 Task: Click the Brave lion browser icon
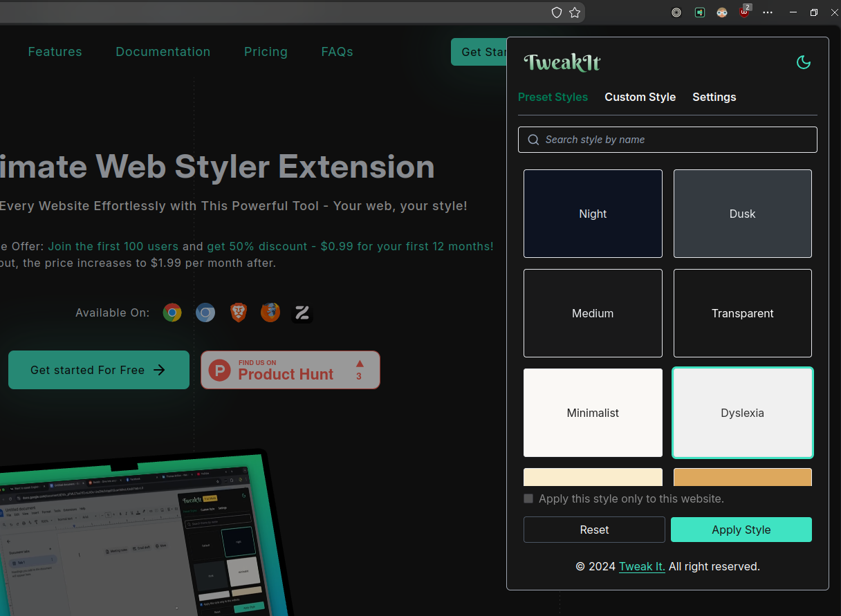[238, 313]
